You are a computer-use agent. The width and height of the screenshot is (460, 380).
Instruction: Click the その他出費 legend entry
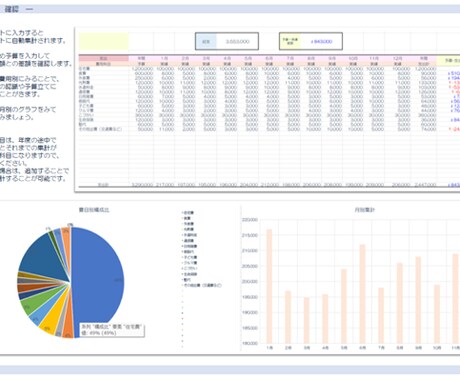point(202,285)
